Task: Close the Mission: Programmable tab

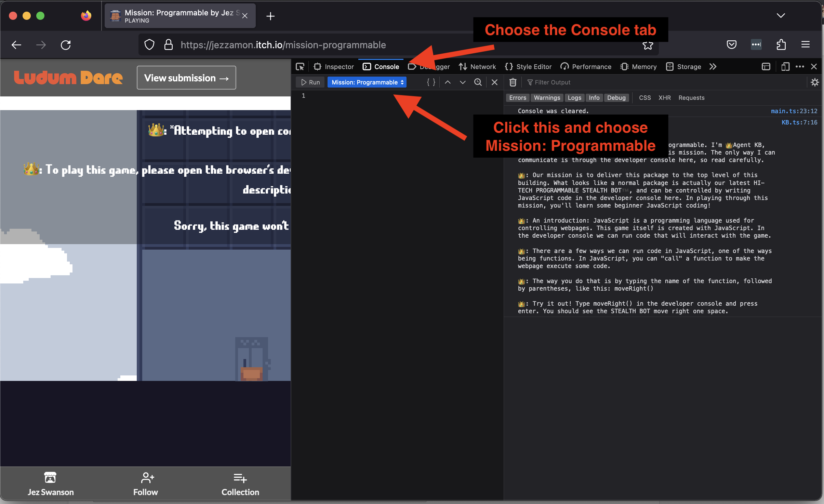Action: [245, 16]
